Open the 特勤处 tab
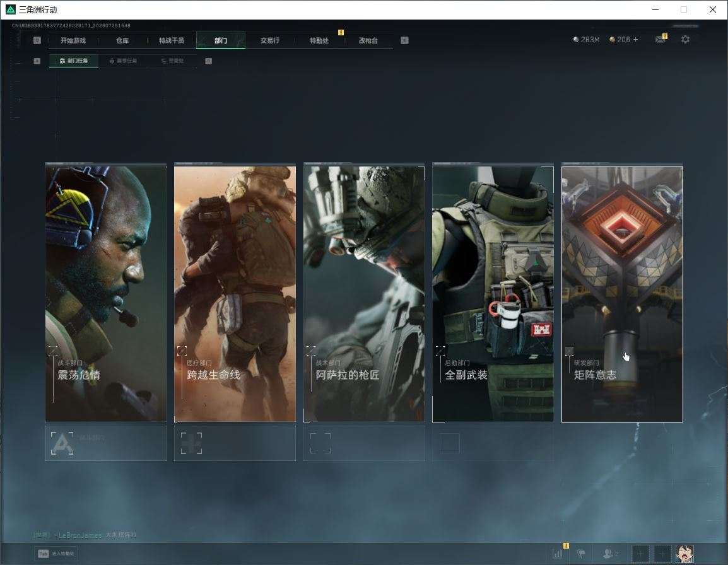 [319, 40]
